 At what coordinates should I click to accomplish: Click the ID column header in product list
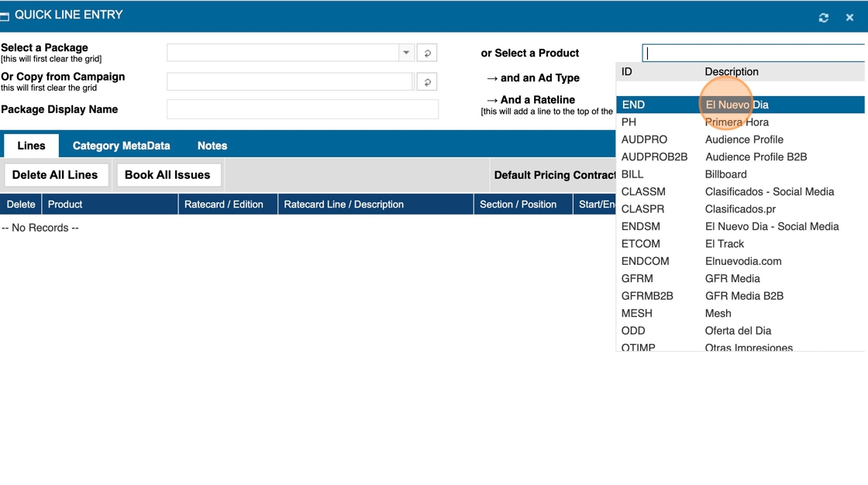pos(627,71)
